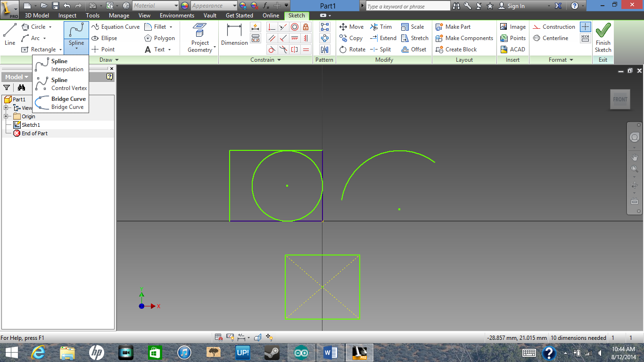Apply the Tangent constraint
The image size is (644, 362).
coord(272,49)
